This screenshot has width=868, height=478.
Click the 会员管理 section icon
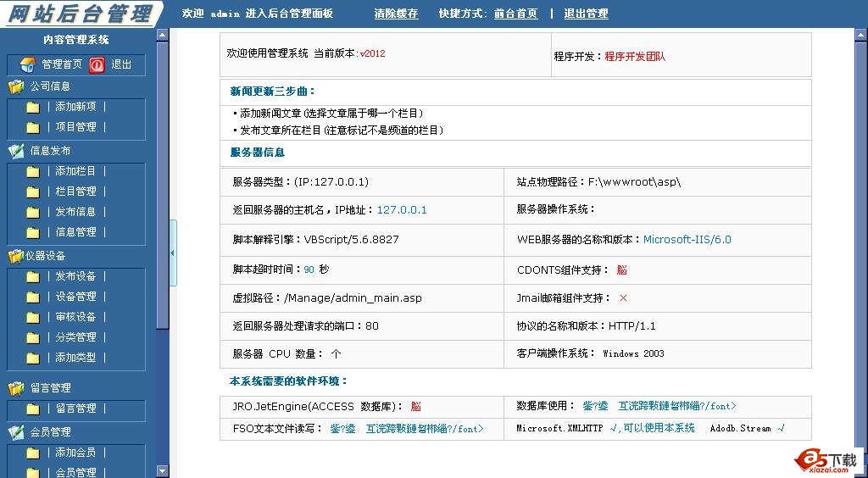[x=16, y=432]
